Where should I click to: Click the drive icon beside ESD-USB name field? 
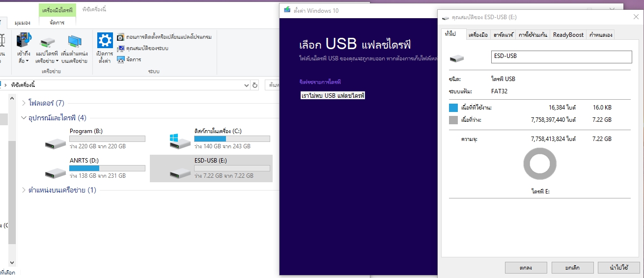457,58
